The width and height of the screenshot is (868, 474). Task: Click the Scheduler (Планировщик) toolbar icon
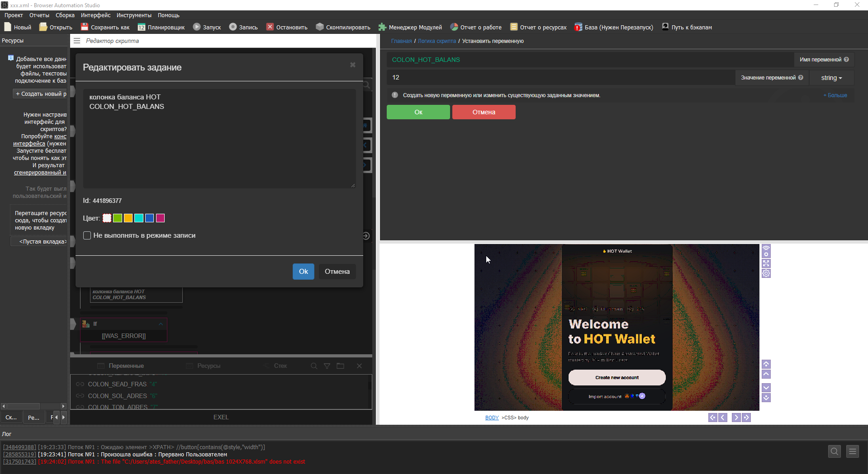(x=142, y=27)
